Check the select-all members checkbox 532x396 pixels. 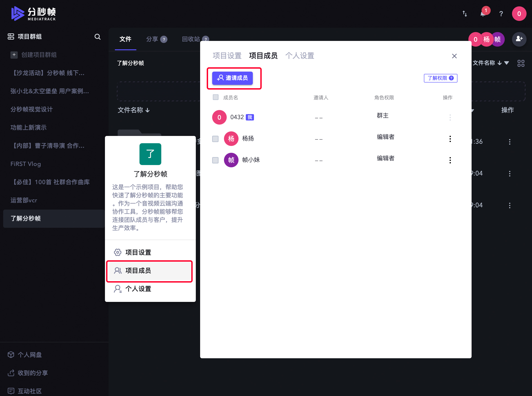tap(215, 97)
